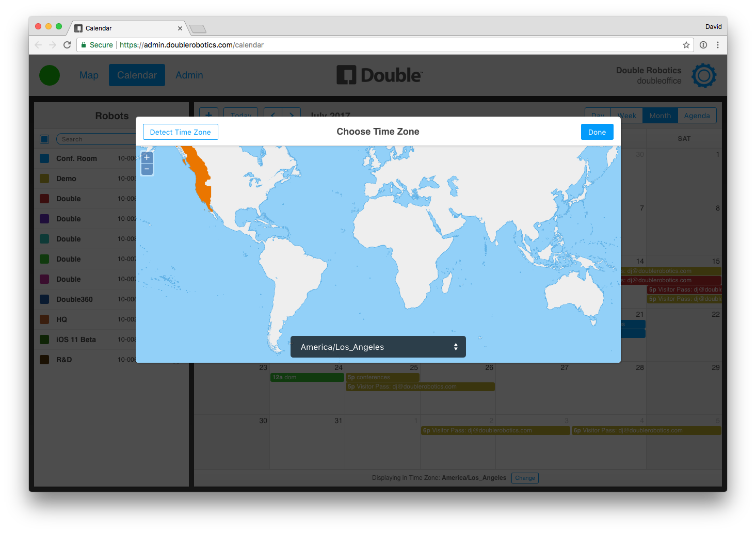The image size is (756, 533).
Task: Zoom out on the time zone map
Action: pyautogui.click(x=147, y=169)
